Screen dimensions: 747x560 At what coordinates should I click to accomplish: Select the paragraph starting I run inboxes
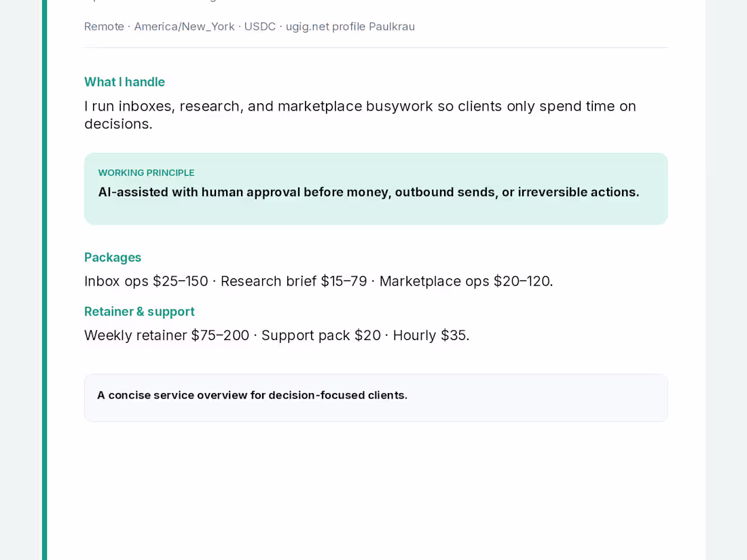coord(360,115)
